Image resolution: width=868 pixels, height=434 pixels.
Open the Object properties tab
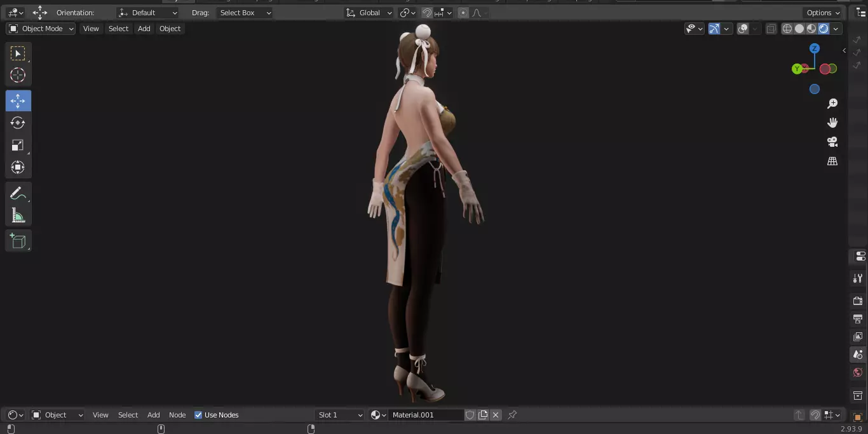tap(858, 417)
